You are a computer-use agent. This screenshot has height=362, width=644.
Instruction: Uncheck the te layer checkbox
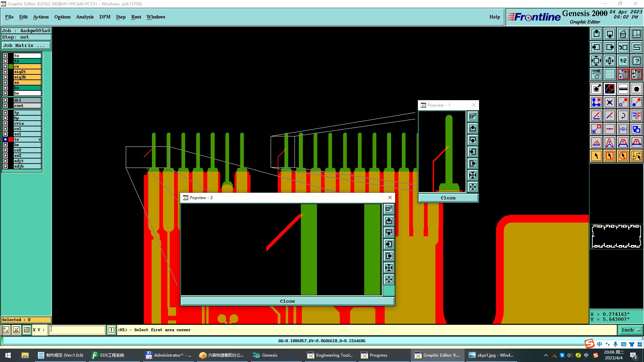5,139
